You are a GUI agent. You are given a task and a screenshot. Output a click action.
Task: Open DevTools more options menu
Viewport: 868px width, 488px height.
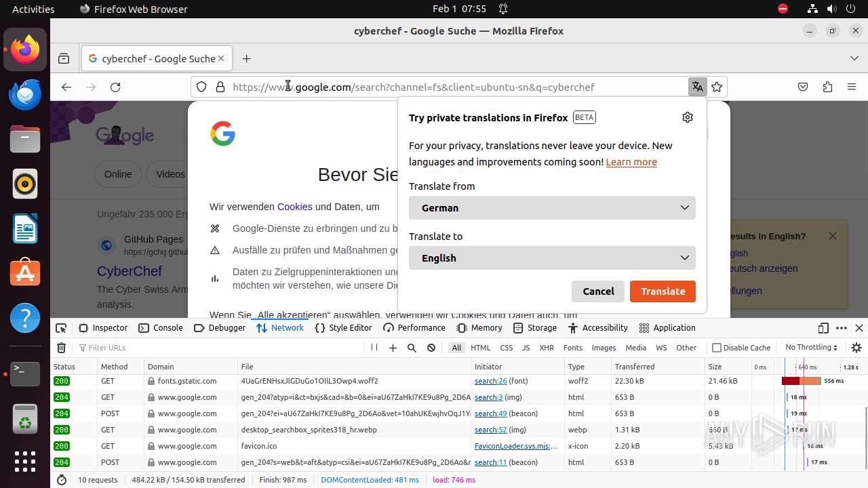(x=842, y=328)
